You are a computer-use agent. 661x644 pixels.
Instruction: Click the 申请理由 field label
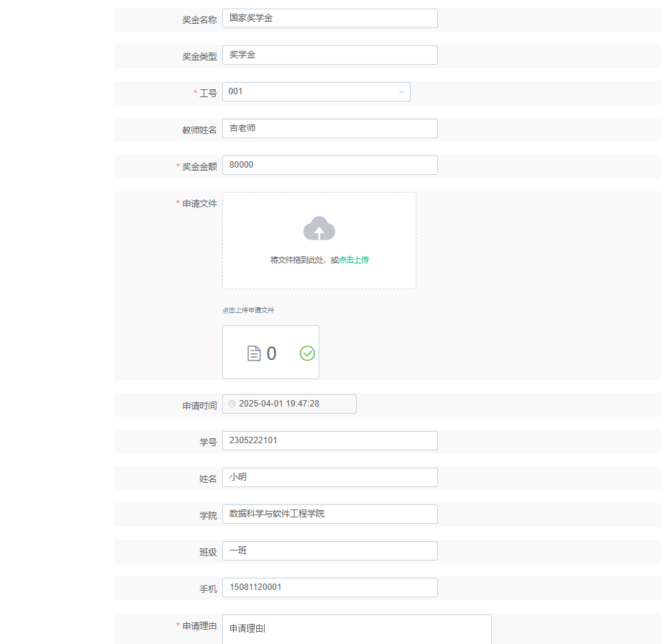tap(199, 626)
